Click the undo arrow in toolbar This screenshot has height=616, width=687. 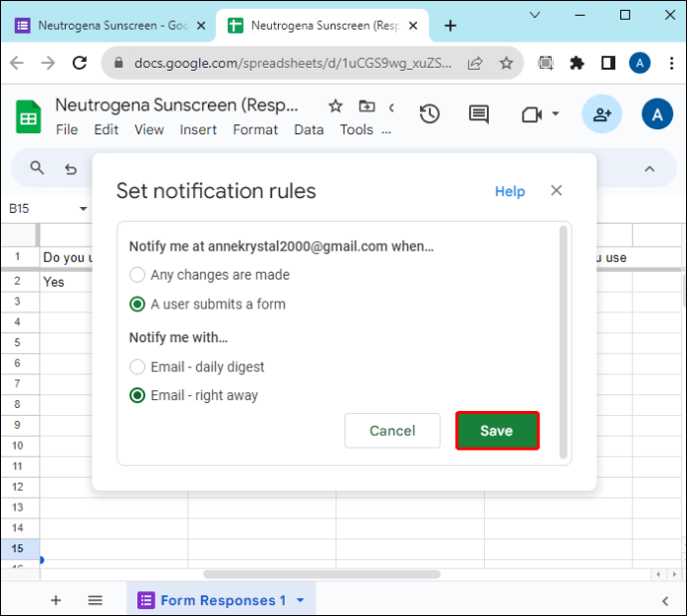[71, 168]
